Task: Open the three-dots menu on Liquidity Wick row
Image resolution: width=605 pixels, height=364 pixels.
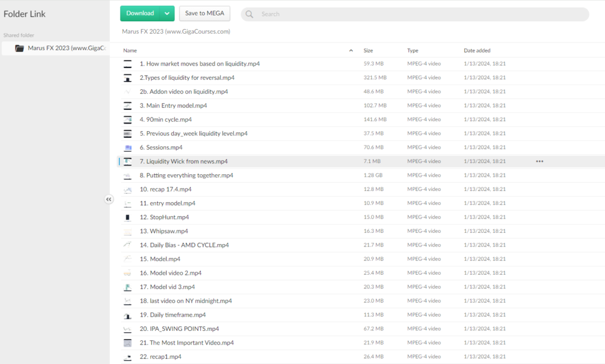Action: pos(539,161)
